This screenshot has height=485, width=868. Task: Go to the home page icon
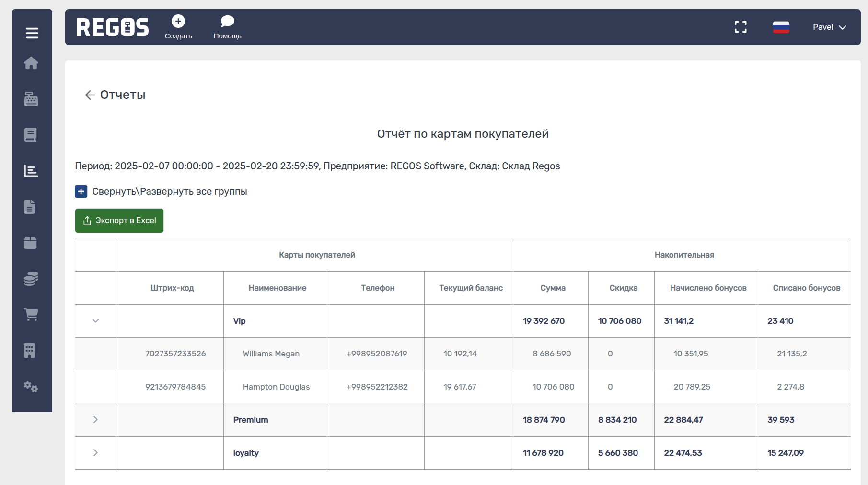click(x=31, y=63)
